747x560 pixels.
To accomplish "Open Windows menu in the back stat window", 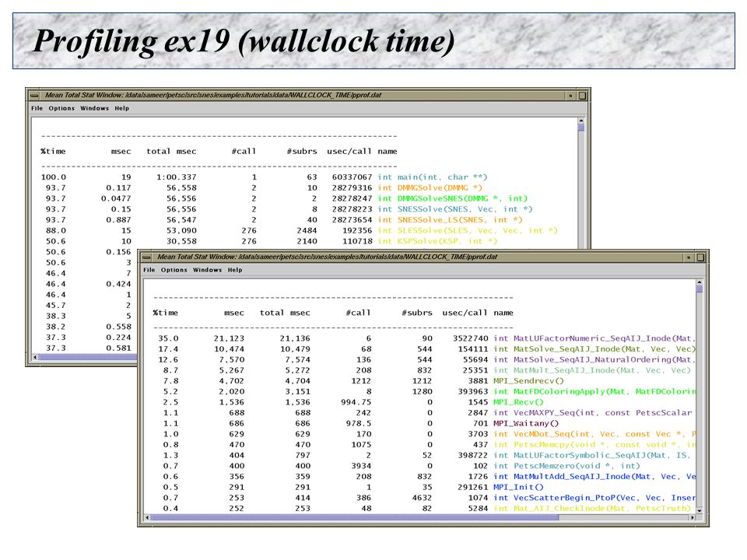I will click(94, 109).
